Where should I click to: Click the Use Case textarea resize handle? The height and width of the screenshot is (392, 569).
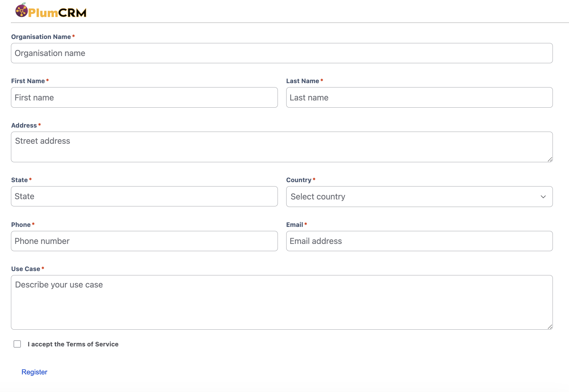point(550,327)
